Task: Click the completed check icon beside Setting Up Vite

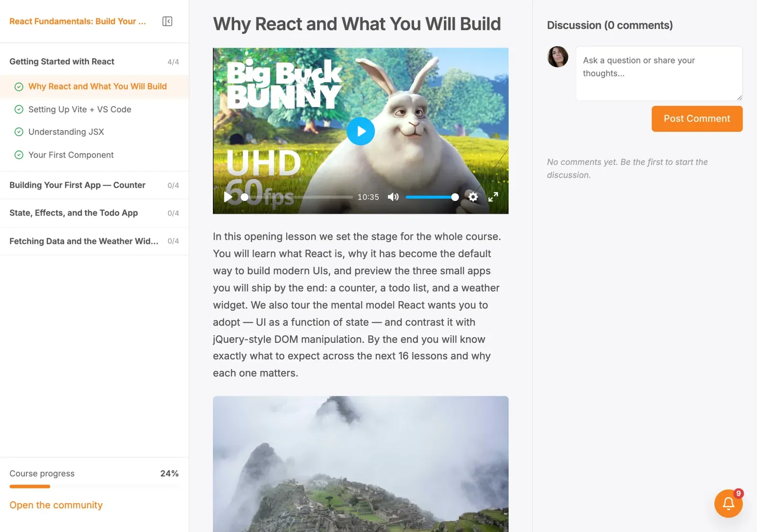Action: (19, 109)
